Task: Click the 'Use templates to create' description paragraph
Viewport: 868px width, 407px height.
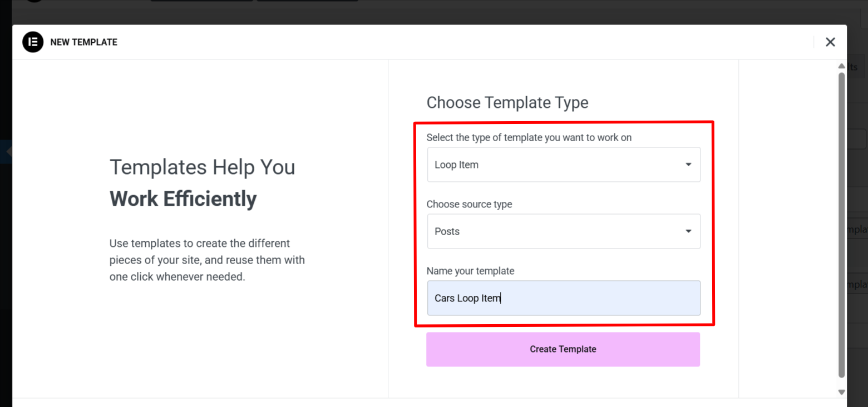Action: (206, 260)
